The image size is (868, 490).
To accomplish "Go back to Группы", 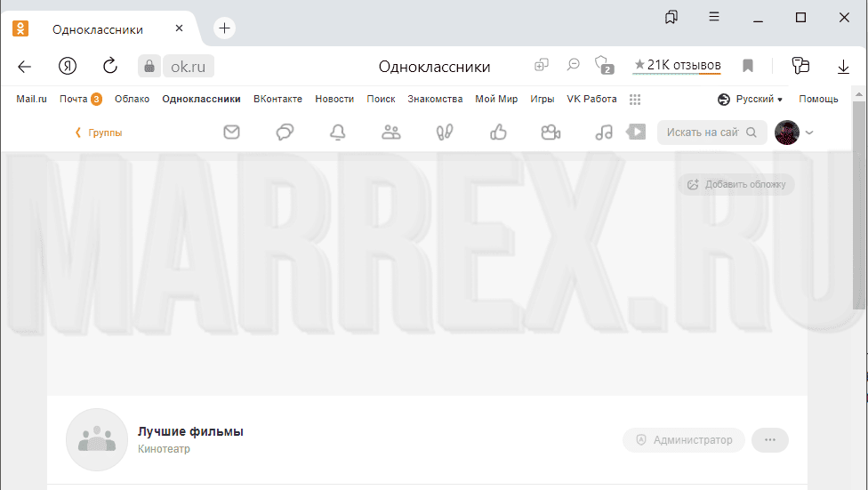I will tap(99, 133).
